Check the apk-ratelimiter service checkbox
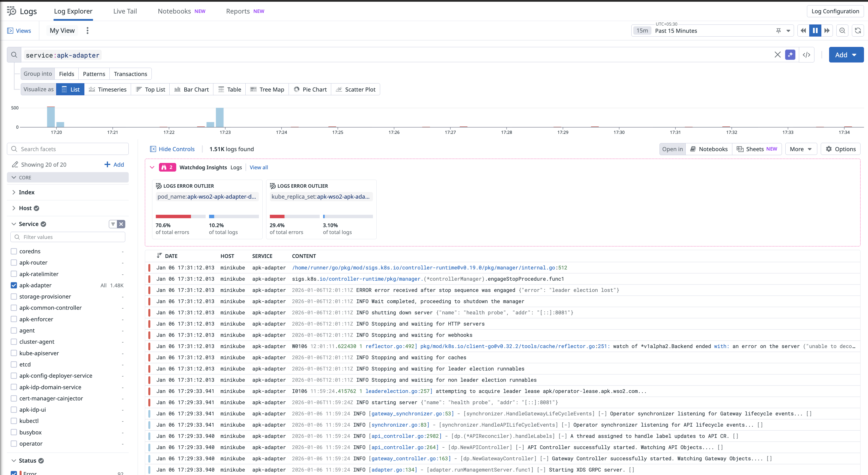The height and width of the screenshot is (475, 868). [14, 274]
